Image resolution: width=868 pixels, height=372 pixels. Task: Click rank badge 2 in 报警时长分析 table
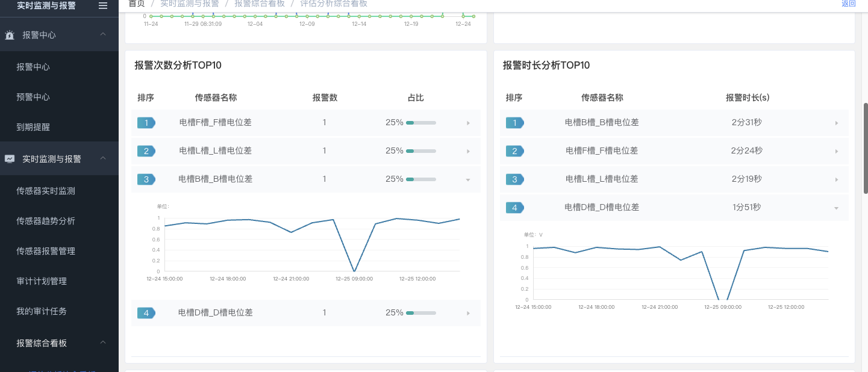pyautogui.click(x=515, y=151)
